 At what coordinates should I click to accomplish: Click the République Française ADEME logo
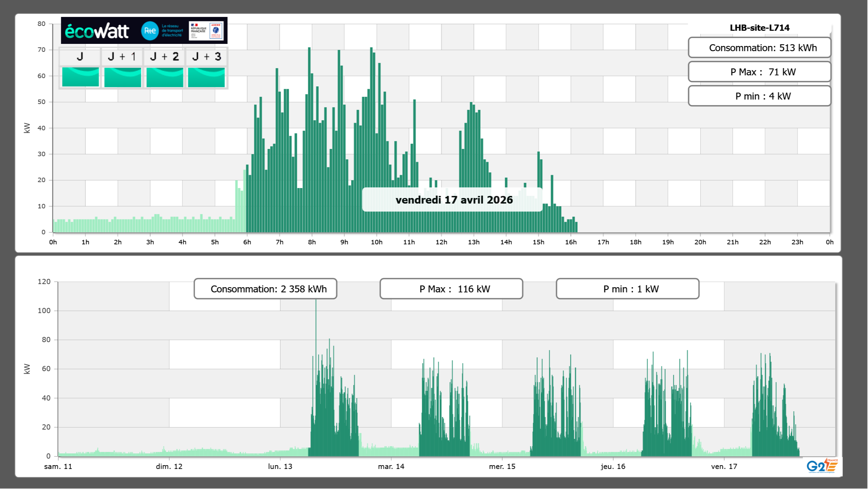tap(206, 31)
